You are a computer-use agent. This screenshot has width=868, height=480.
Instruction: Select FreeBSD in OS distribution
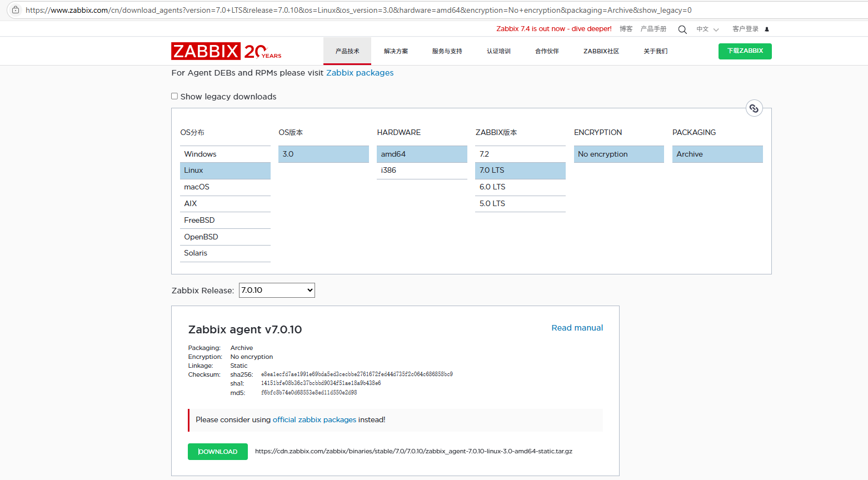(x=225, y=221)
